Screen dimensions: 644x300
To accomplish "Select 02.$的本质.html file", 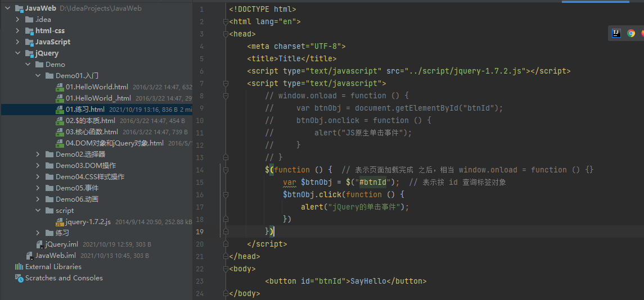I will pos(91,121).
